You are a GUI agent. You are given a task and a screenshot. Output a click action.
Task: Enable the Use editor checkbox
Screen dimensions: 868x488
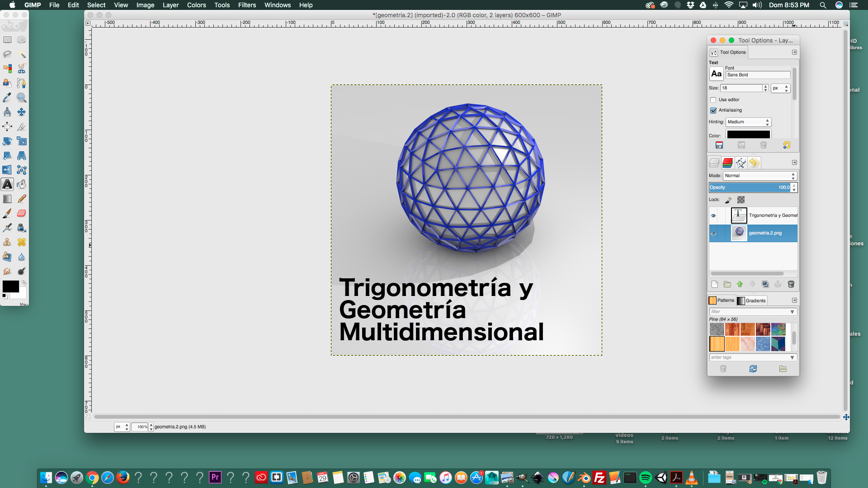713,100
